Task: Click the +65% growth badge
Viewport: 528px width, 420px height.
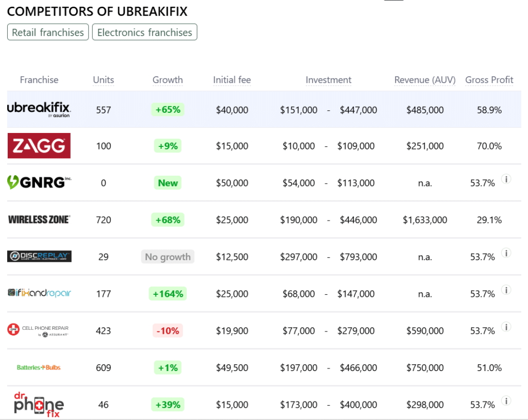Action: coord(168,109)
